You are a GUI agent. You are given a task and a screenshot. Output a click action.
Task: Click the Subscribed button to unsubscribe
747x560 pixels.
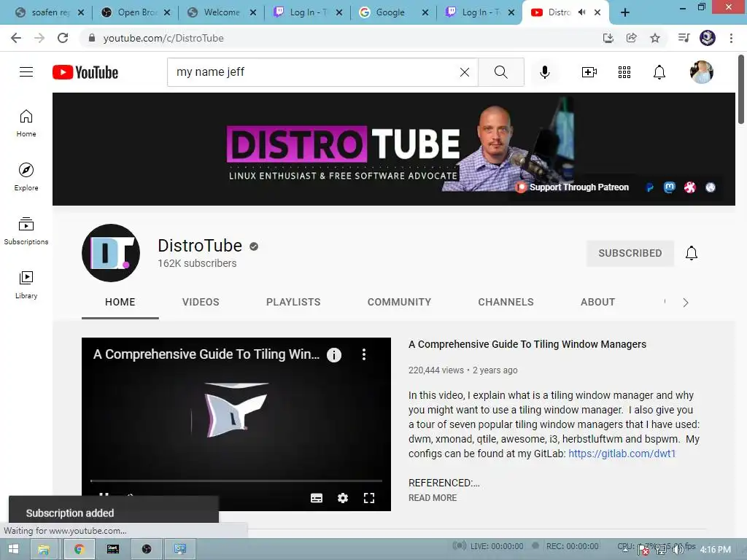(630, 253)
